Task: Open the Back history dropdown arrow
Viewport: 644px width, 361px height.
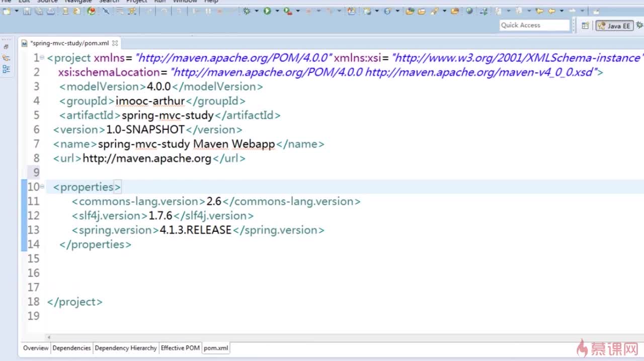Action: coord(561,11)
